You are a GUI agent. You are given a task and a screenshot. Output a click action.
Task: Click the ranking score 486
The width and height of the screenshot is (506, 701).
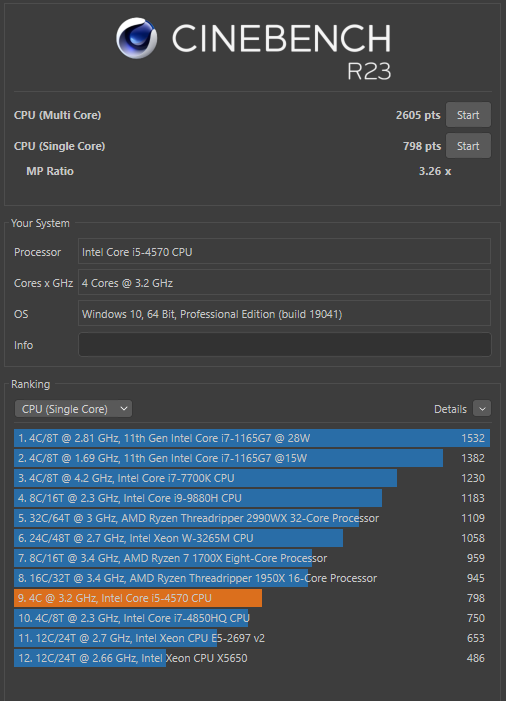coord(476,658)
